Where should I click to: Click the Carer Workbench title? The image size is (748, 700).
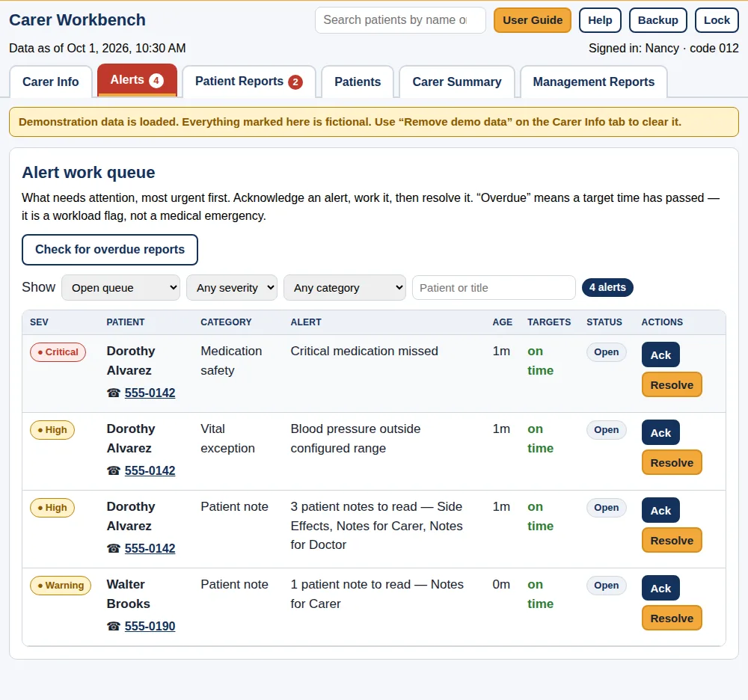[77, 20]
